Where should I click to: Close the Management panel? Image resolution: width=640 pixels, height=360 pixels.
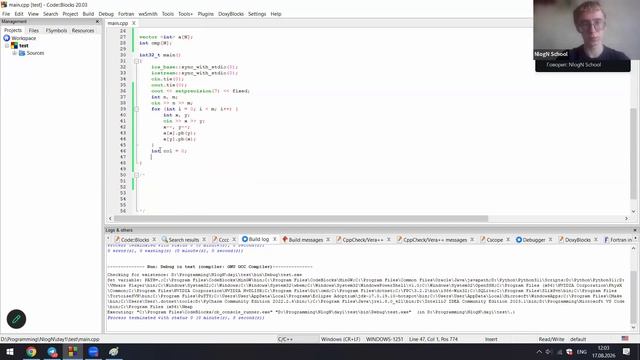[97, 21]
